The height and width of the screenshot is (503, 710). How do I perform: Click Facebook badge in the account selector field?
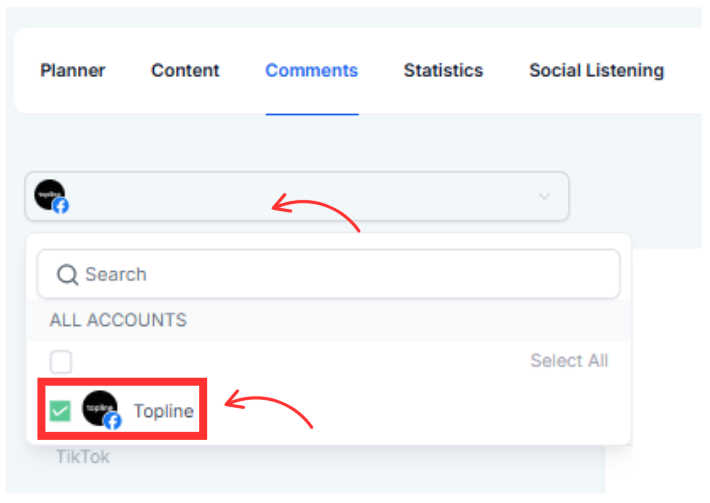[x=61, y=206]
